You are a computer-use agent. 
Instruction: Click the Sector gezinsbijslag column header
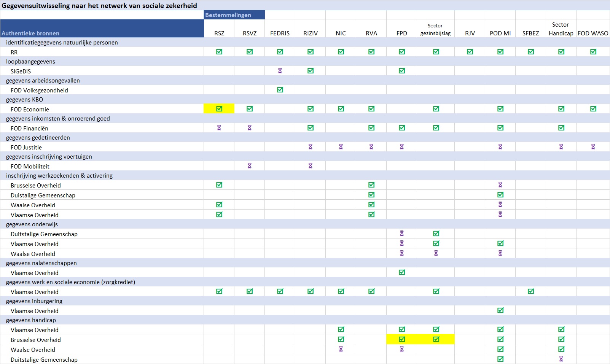pos(435,29)
